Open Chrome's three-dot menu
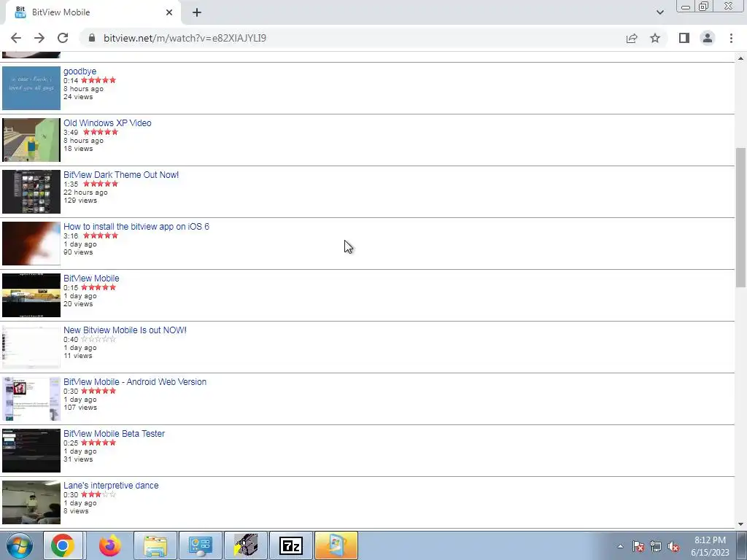The height and width of the screenshot is (560, 747). 731,38
